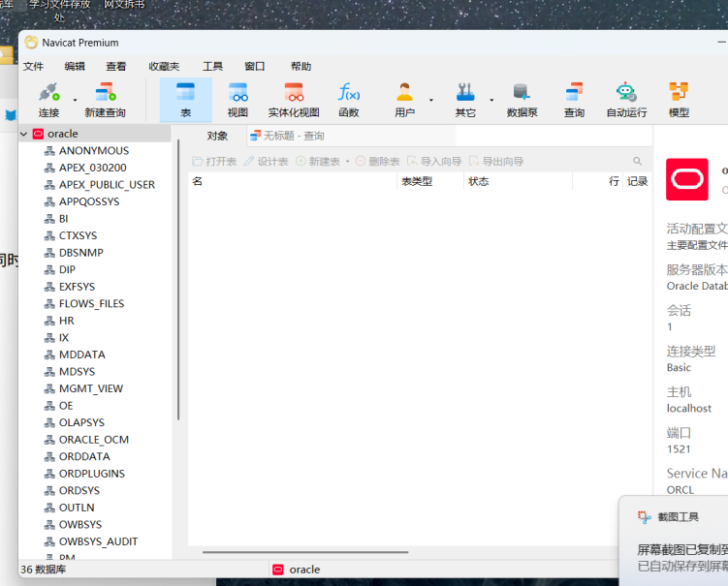728x586 pixels.
Task: Select the APEX_030200 schema
Action: tap(92, 168)
